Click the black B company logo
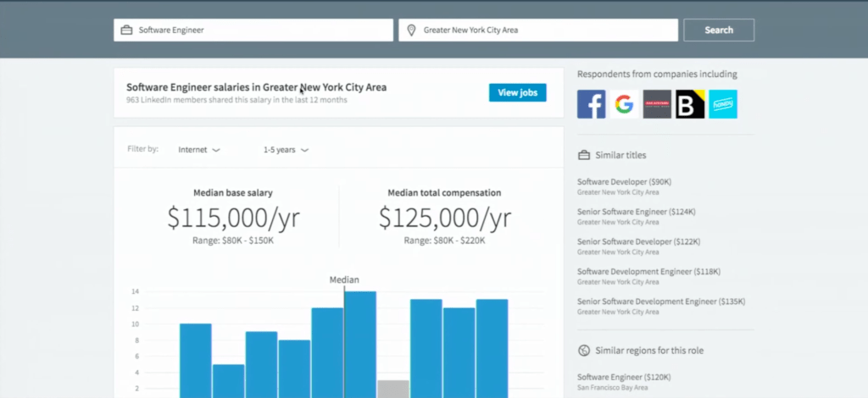The image size is (868, 398). (x=690, y=104)
